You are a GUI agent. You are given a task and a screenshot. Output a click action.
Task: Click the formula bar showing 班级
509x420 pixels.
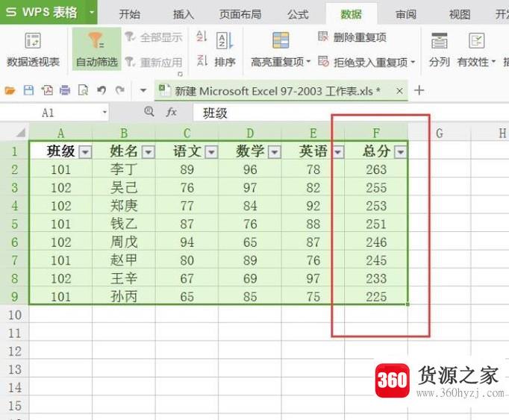[x=351, y=113]
